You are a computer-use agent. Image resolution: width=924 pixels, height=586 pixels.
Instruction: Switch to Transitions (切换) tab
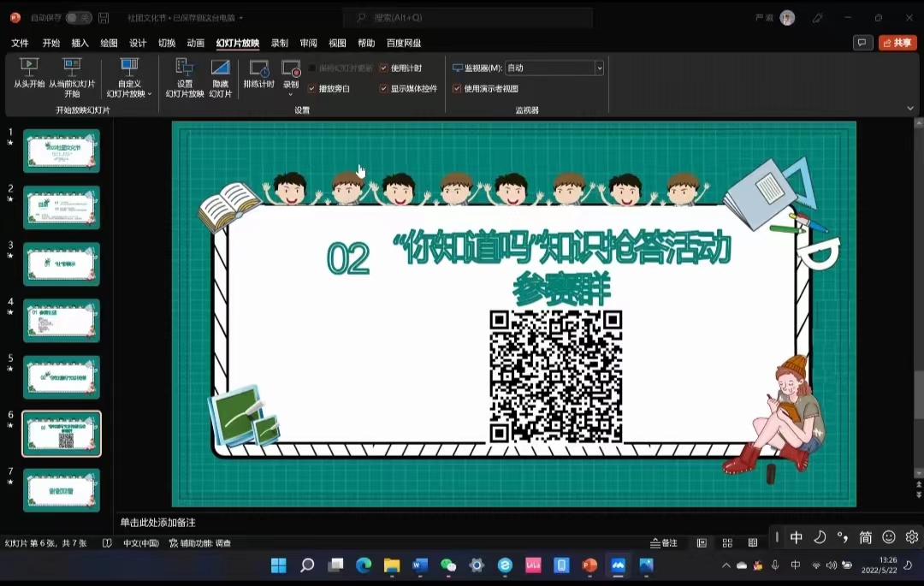166,43
